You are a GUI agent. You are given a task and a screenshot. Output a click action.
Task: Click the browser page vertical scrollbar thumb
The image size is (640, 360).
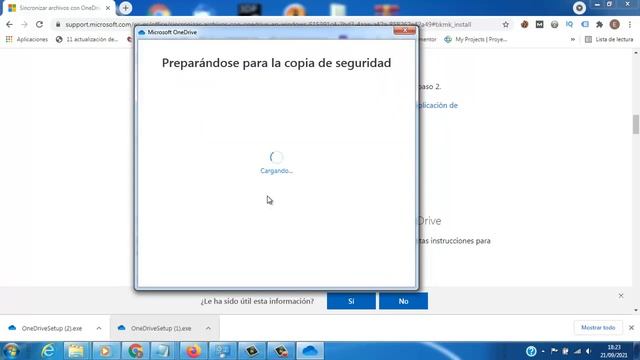pyautogui.click(x=636, y=124)
